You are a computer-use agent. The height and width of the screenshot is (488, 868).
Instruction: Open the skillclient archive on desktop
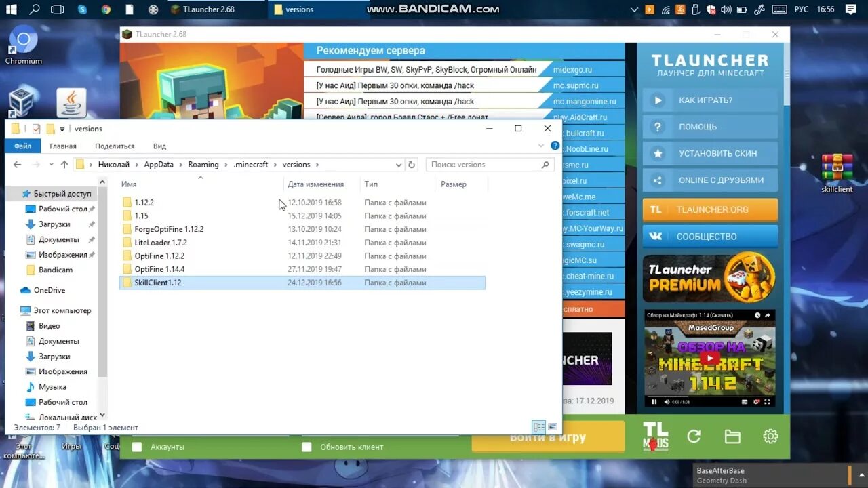click(x=837, y=174)
